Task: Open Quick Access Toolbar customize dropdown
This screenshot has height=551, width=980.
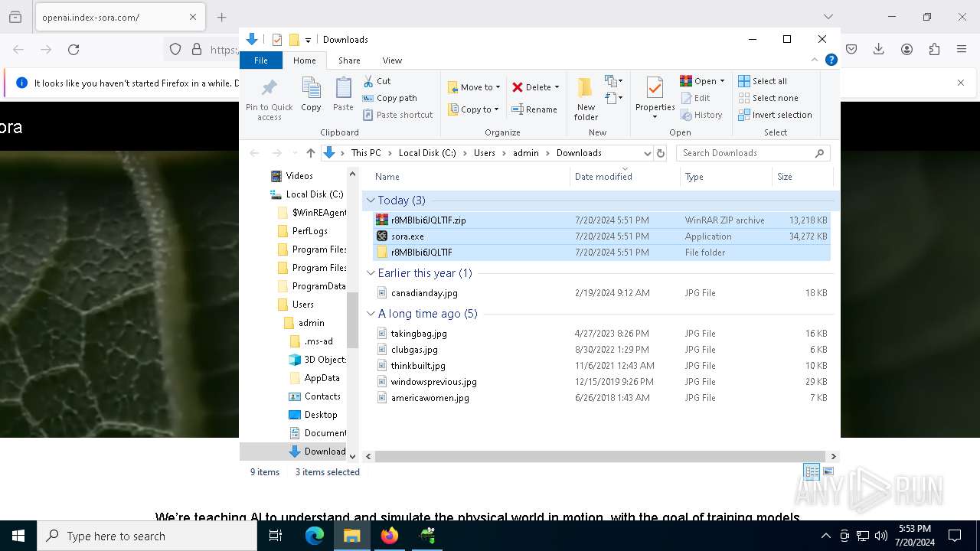Action: click(308, 40)
